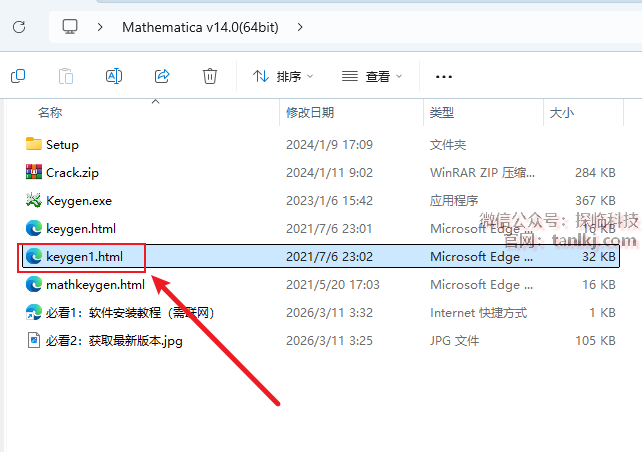The width and height of the screenshot is (642, 452).
Task: Click the 284 KB size cell
Action: (595, 173)
